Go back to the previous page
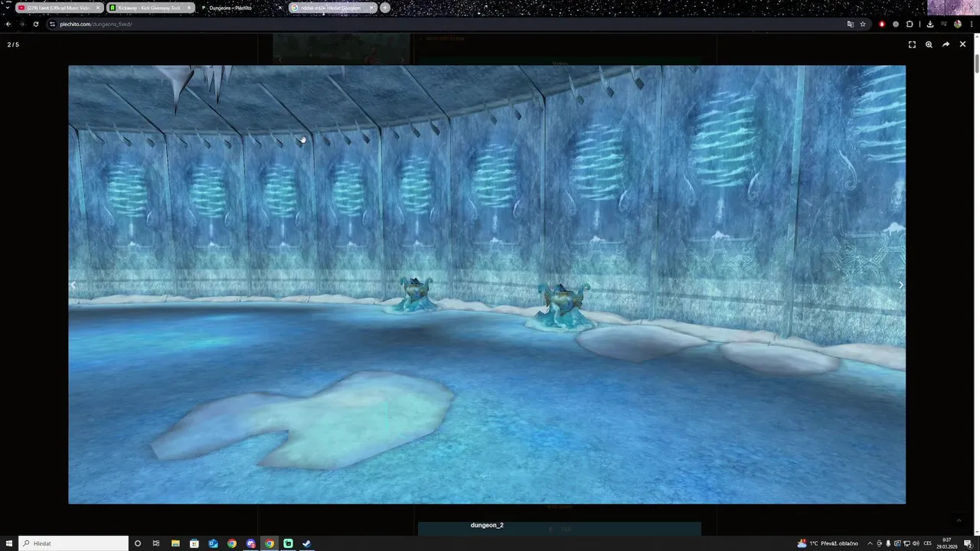Image resolution: width=980 pixels, height=551 pixels. click(x=8, y=24)
